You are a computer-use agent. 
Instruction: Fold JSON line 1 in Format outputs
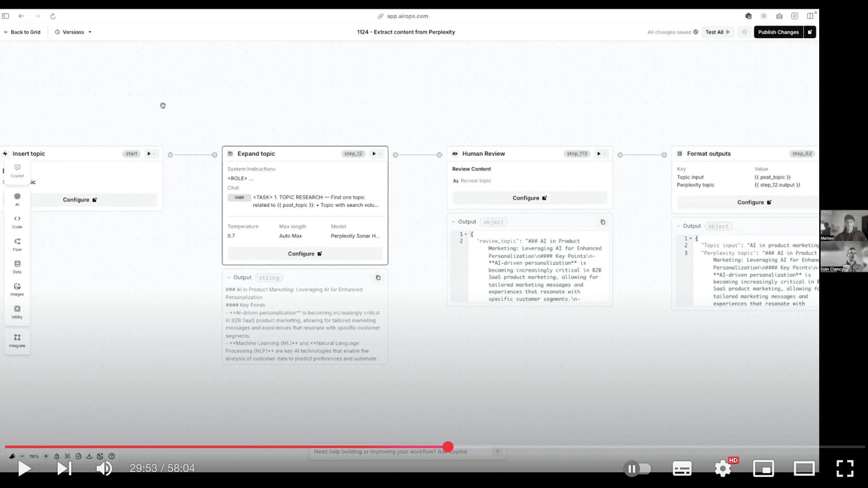[x=691, y=238]
